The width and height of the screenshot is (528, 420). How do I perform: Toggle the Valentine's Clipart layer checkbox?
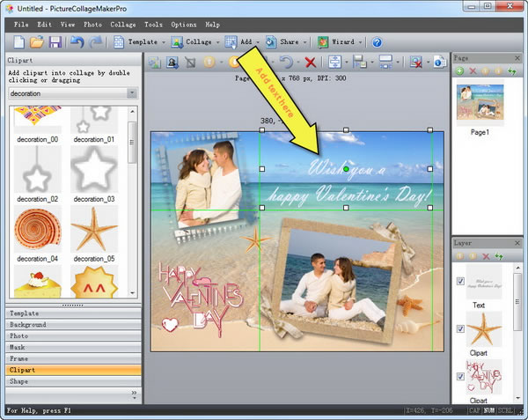(x=460, y=377)
